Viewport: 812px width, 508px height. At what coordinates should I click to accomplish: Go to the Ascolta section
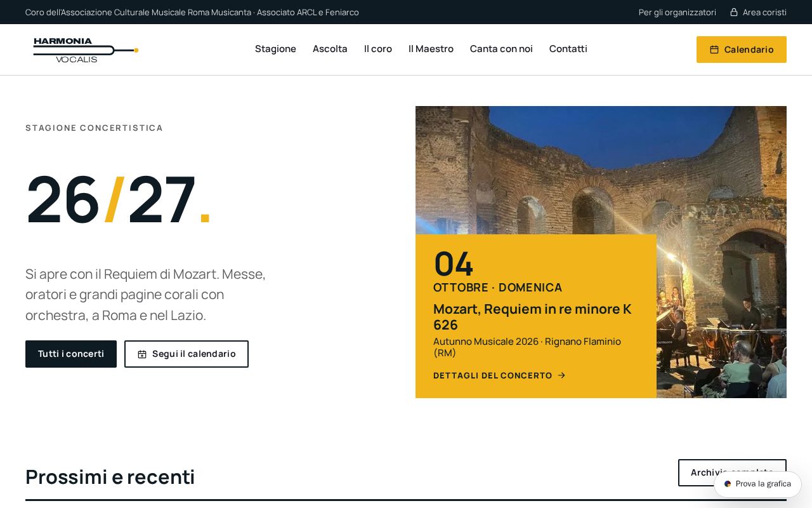[x=330, y=49]
